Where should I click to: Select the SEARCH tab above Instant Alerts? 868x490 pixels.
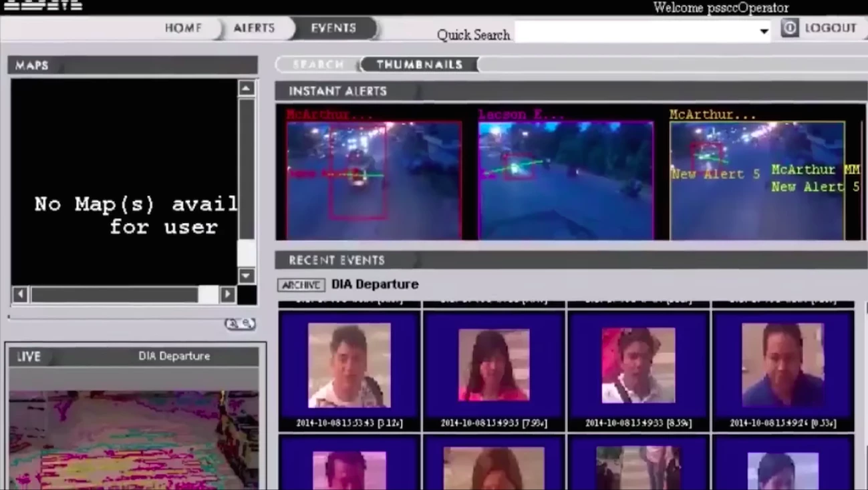tap(317, 64)
